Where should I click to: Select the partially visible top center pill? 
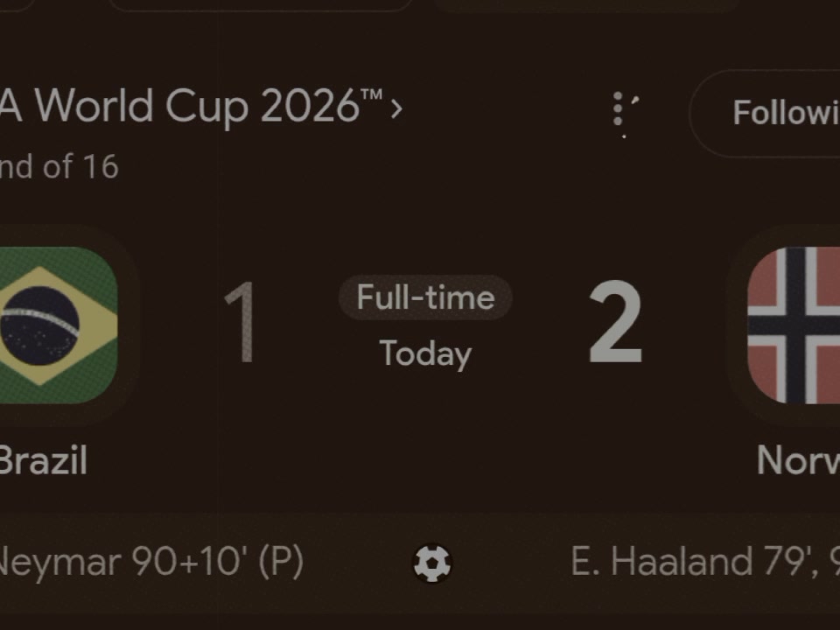[261, 5]
